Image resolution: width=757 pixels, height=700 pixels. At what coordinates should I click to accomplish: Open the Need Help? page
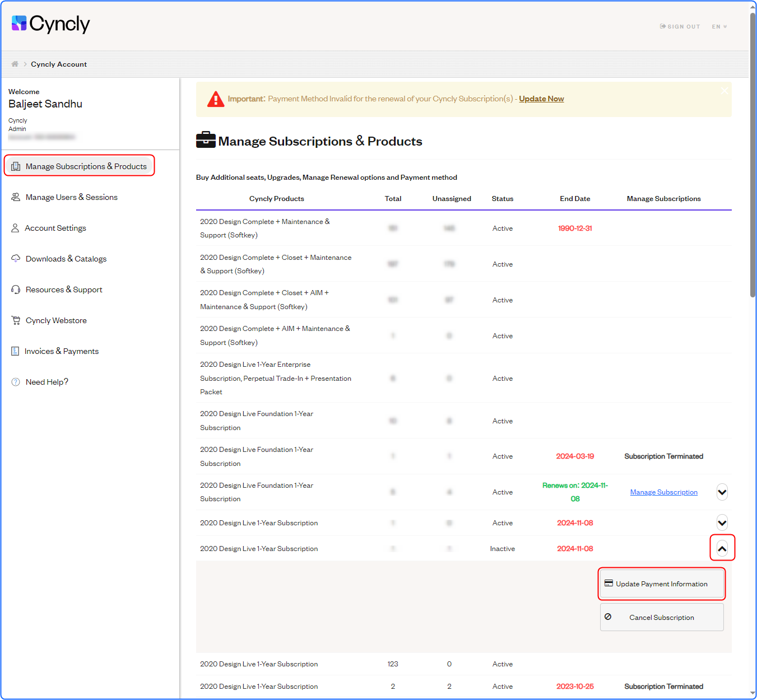(40, 382)
